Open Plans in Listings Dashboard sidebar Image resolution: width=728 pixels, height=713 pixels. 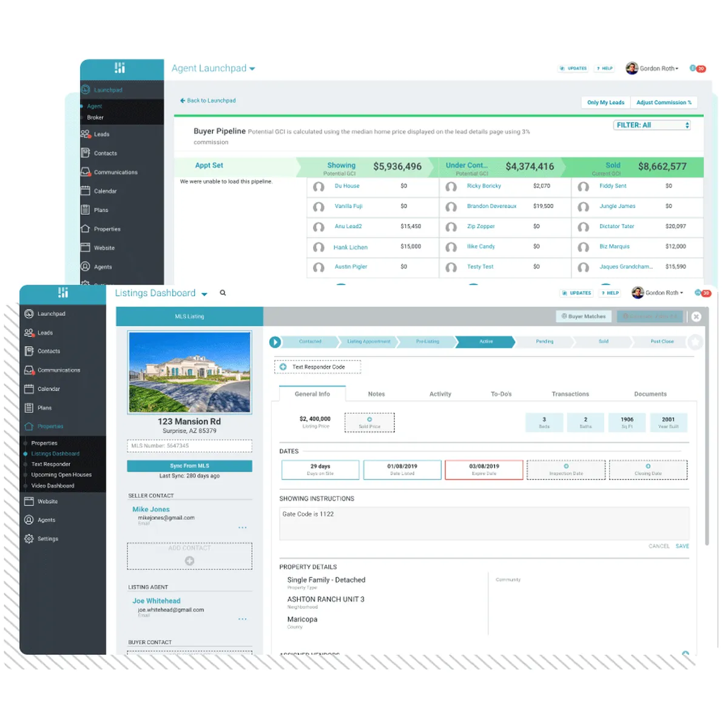click(x=44, y=408)
